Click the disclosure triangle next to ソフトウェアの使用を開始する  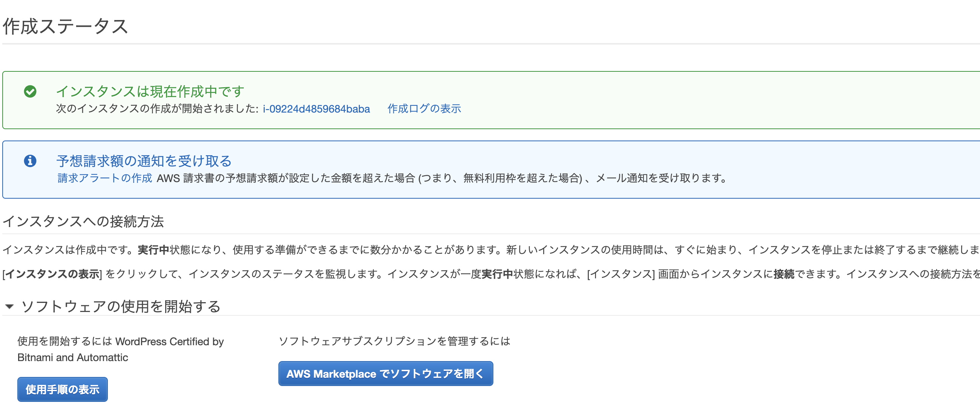[9, 306]
